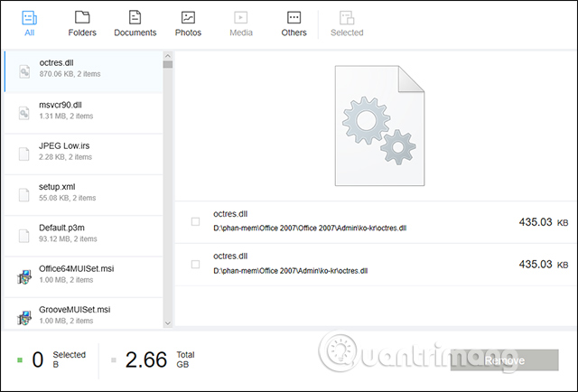Select the All category icon
The width and height of the screenshot is (578, 392).
point(29,17)
